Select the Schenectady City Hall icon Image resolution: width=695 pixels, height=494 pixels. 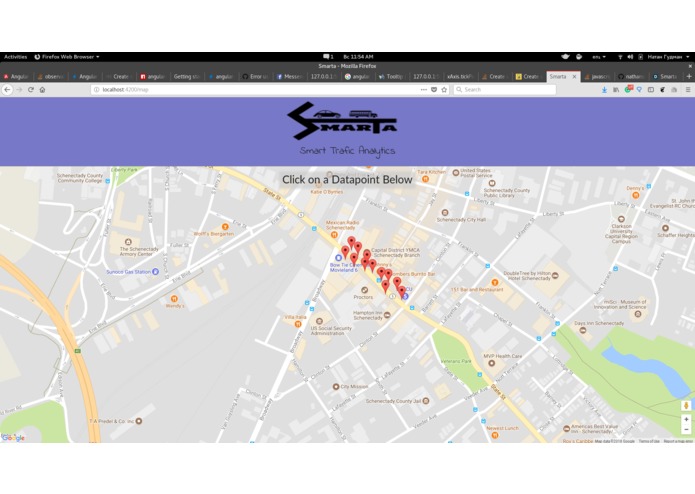445,213
